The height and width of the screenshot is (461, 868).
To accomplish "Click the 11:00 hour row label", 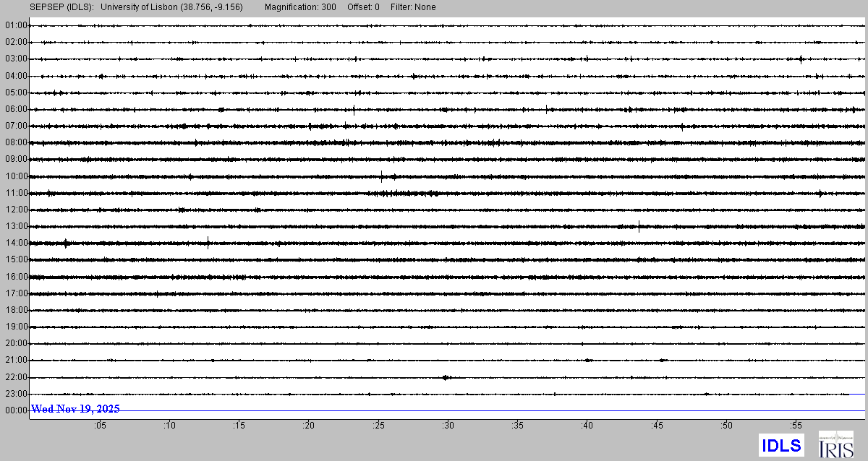I will tap(16, 193).
